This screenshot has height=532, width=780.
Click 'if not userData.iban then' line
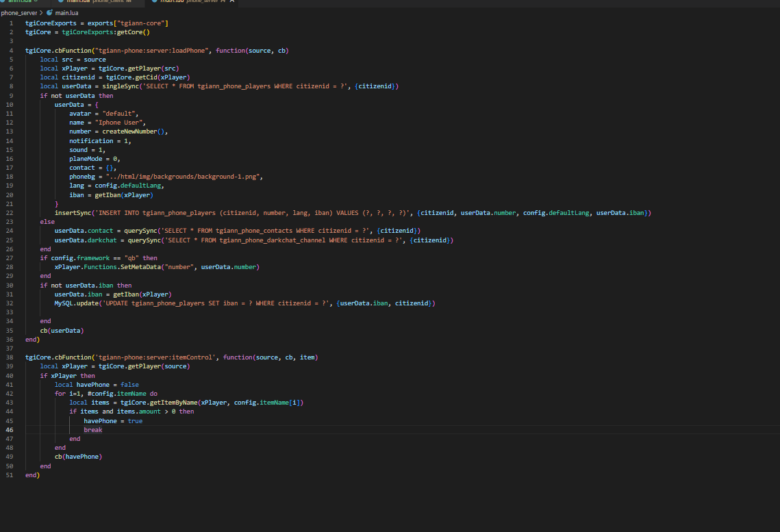[x=86, y=286]
